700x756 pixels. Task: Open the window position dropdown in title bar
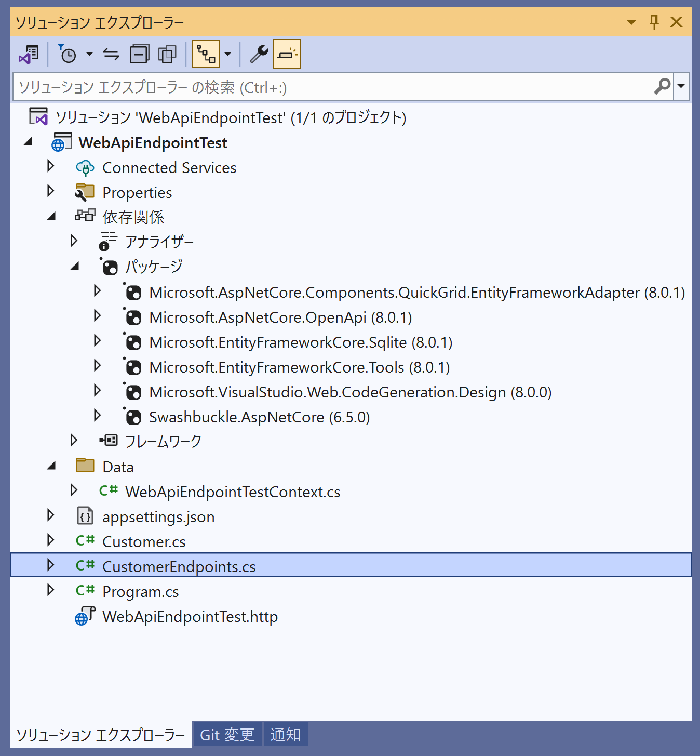[631, 22]
